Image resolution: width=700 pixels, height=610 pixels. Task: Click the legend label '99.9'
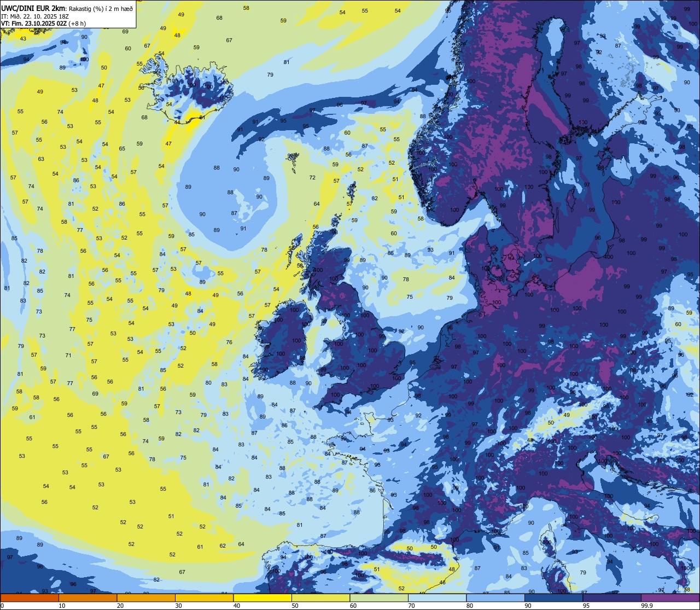(647, 606)
